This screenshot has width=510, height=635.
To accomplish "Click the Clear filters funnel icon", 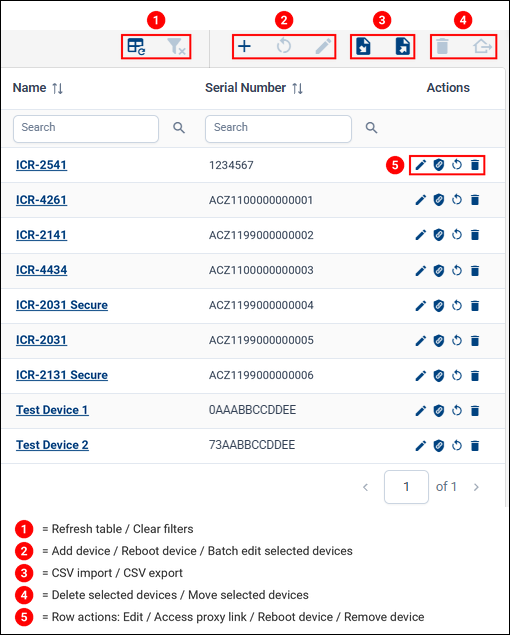I will (x=176, y=46).
